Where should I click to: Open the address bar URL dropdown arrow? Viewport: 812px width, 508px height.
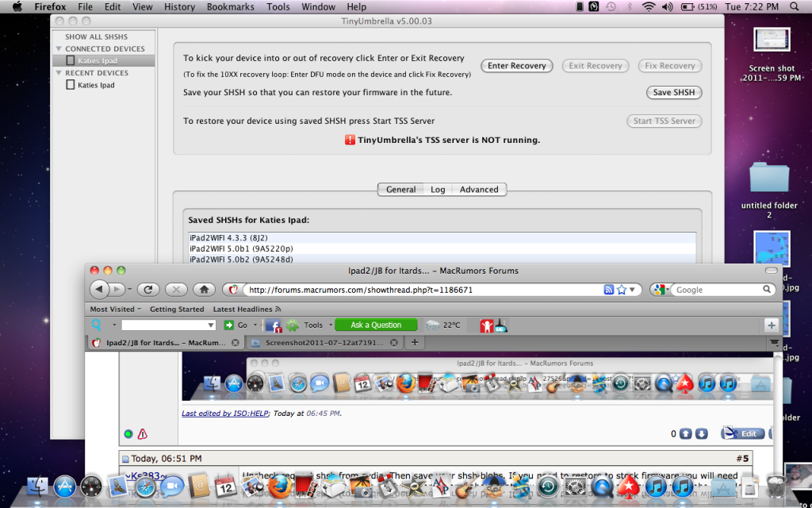point(632,290)
